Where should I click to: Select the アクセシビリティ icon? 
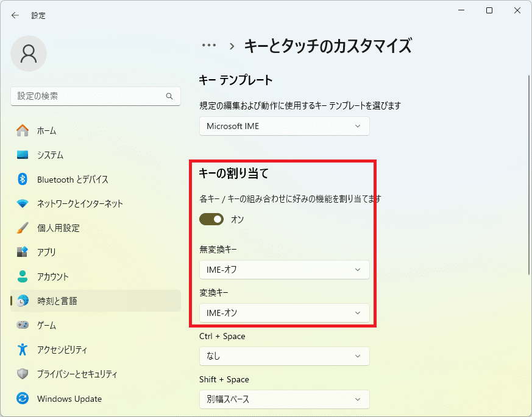coord(23,349)
